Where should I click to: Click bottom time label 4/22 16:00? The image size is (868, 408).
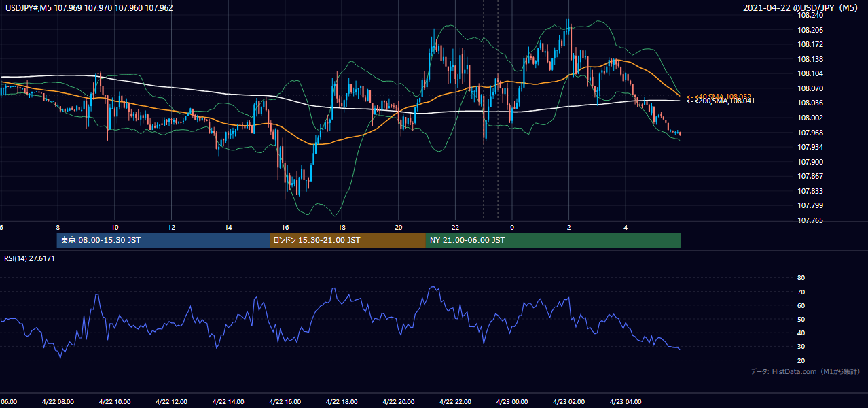[x=285, y=402]
